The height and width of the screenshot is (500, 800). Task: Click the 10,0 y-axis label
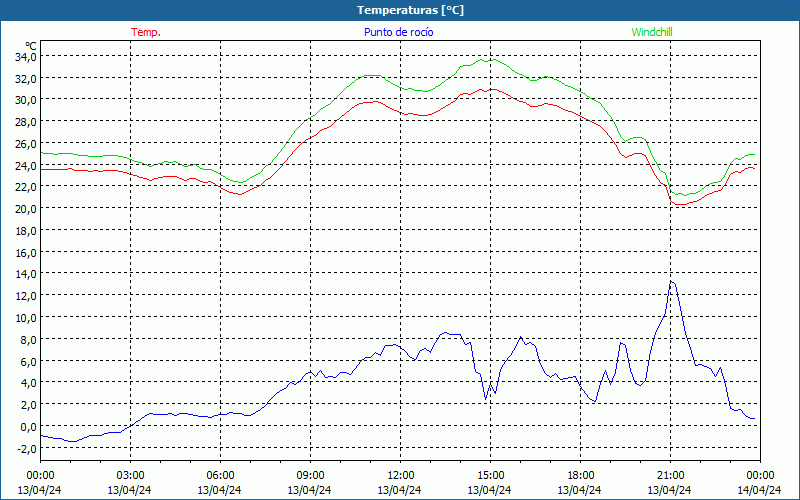[x=25, y=318]
